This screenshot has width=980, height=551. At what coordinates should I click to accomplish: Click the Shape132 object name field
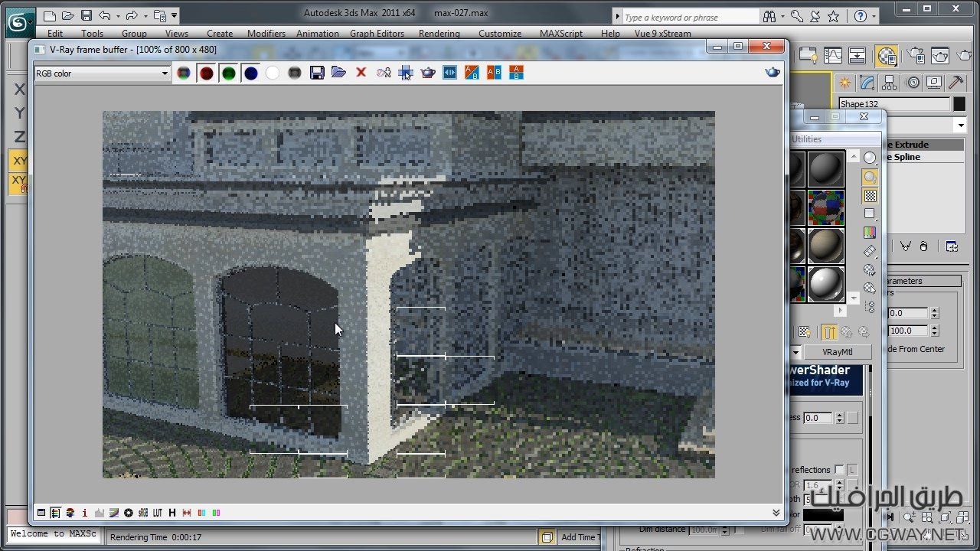(893, 104)
